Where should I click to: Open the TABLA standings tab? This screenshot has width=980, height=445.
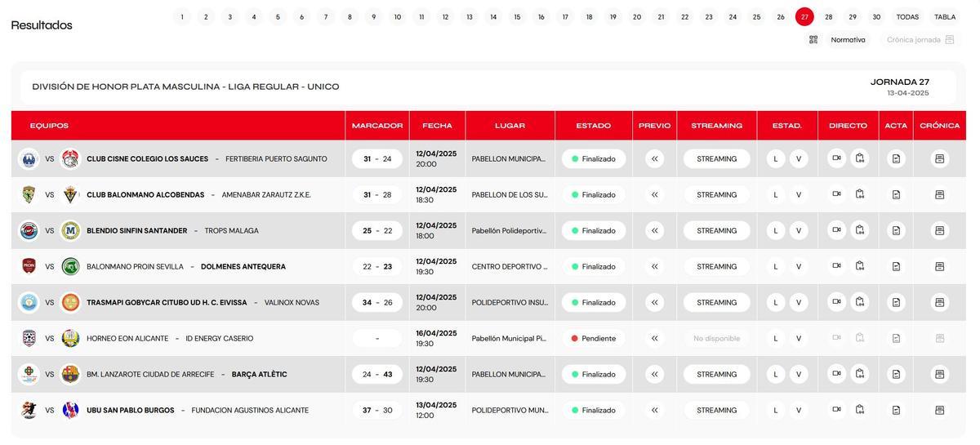pos(945,16)
